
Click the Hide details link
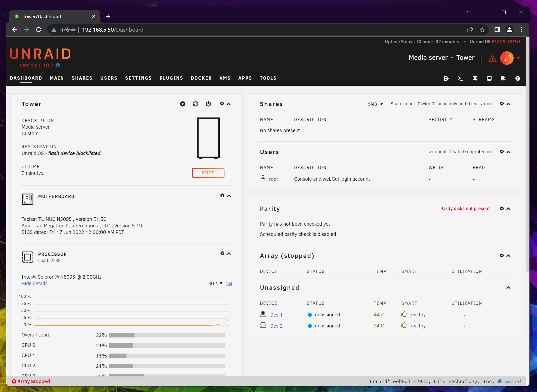pos(34,283)
